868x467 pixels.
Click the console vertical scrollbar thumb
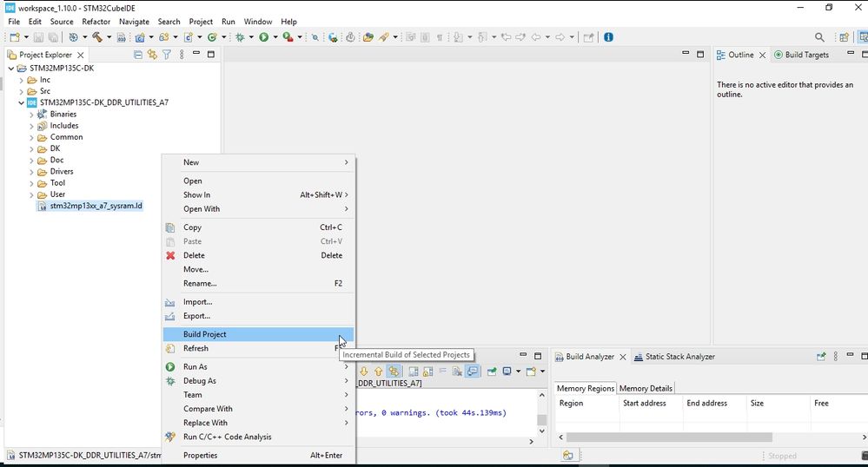click(542, 420)
